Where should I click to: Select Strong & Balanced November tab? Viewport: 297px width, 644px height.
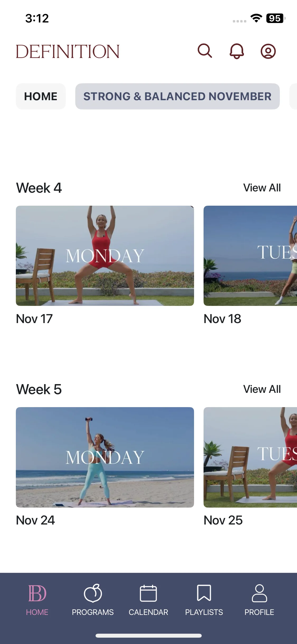tap(177, 96)
